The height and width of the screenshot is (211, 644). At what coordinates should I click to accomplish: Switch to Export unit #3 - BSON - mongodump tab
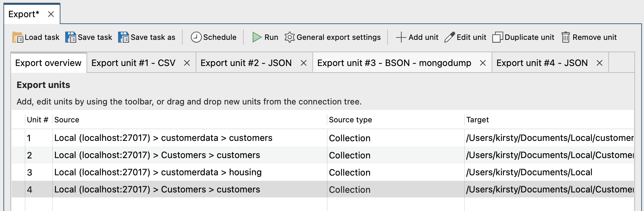tap(394, 63)
